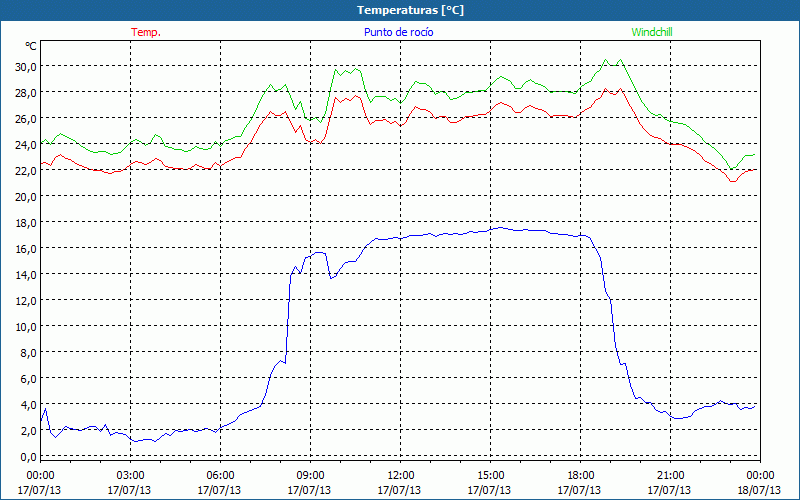
Task: Click the 12,0 y-axis value
Action: pos(26,301)
